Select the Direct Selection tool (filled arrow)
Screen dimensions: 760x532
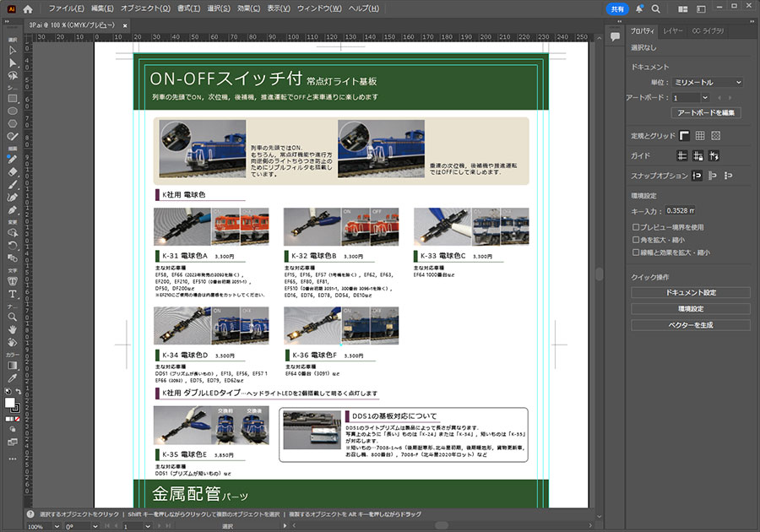pyautogui.click(x=13, y=63)
